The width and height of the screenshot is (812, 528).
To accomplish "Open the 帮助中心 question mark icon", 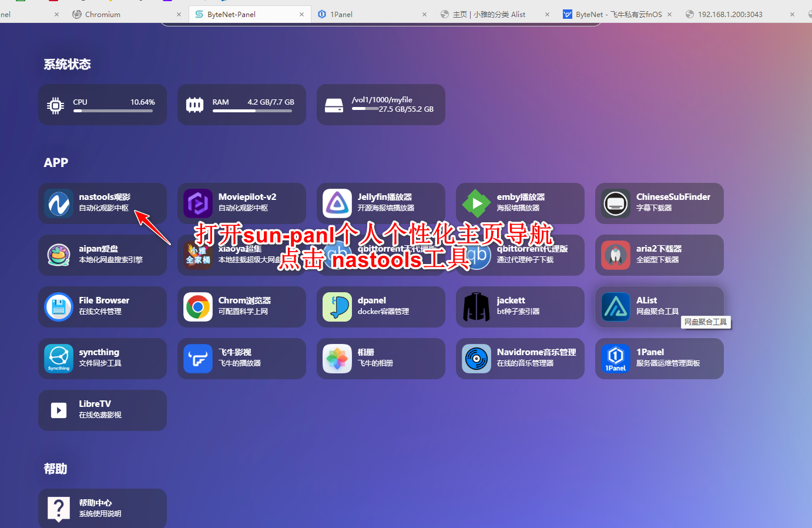I will coord(59,509).
